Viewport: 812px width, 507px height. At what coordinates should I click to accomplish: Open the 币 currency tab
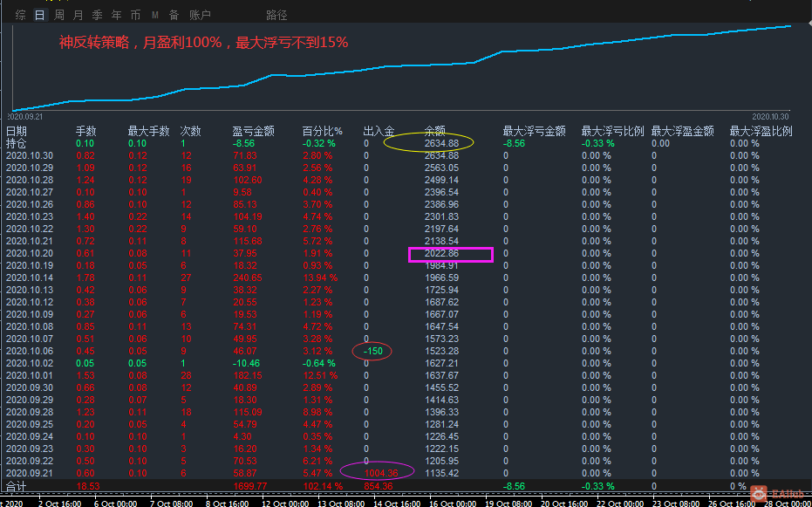tap(136, 15)
